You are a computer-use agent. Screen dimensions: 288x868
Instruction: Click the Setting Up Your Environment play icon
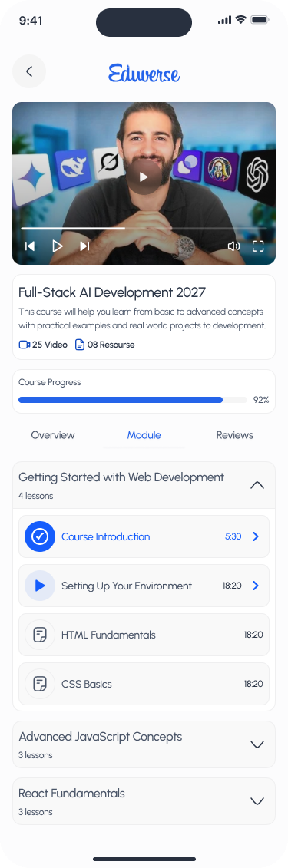40,586
